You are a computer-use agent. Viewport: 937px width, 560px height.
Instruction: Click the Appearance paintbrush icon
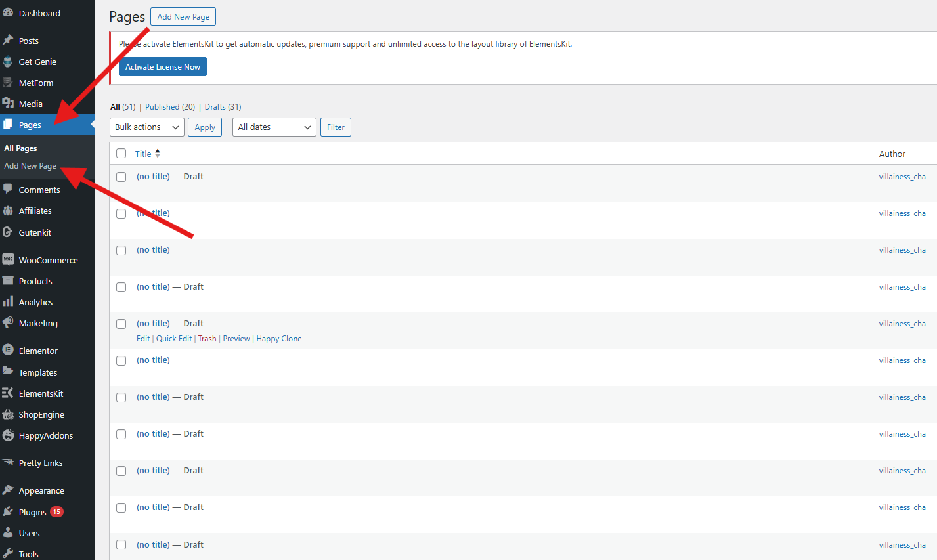(8, 490)
